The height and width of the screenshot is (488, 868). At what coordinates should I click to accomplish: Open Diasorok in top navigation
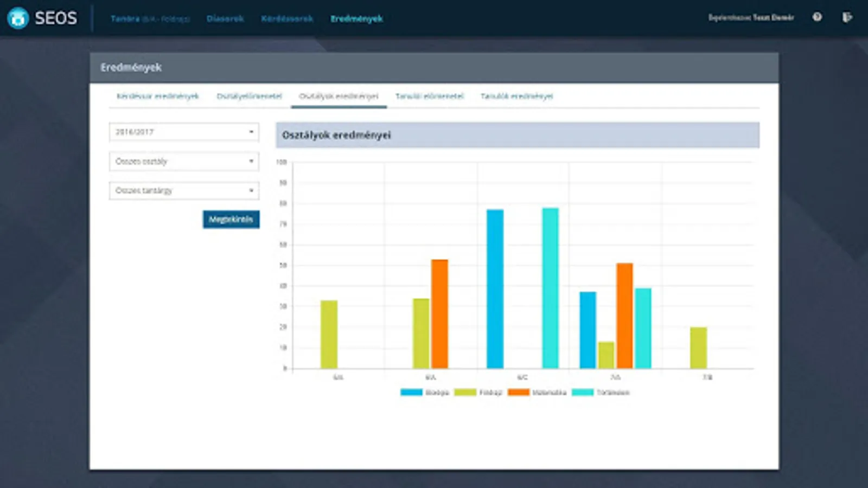coord(225,18)
